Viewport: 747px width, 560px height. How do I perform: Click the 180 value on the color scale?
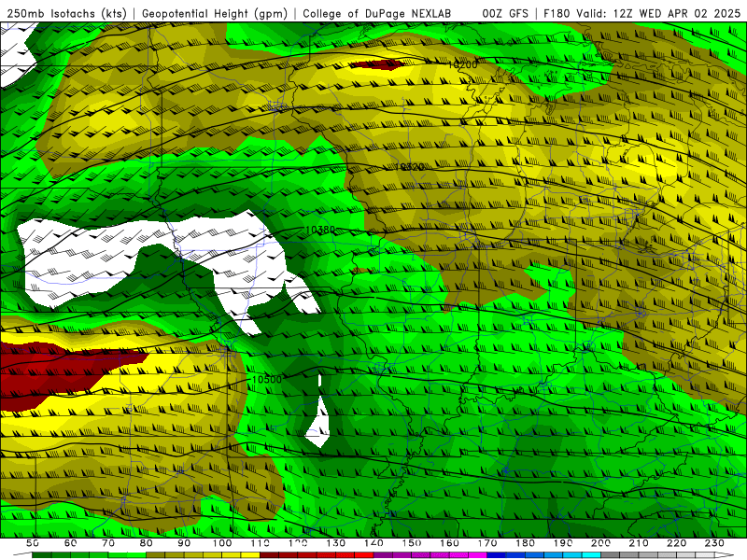point(526,543)
